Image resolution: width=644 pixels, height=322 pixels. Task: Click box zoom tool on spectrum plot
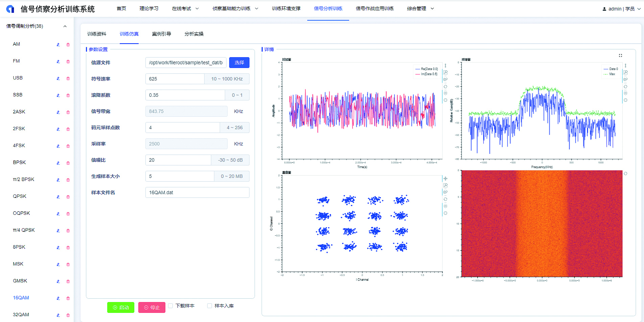[x=625, y=72]
